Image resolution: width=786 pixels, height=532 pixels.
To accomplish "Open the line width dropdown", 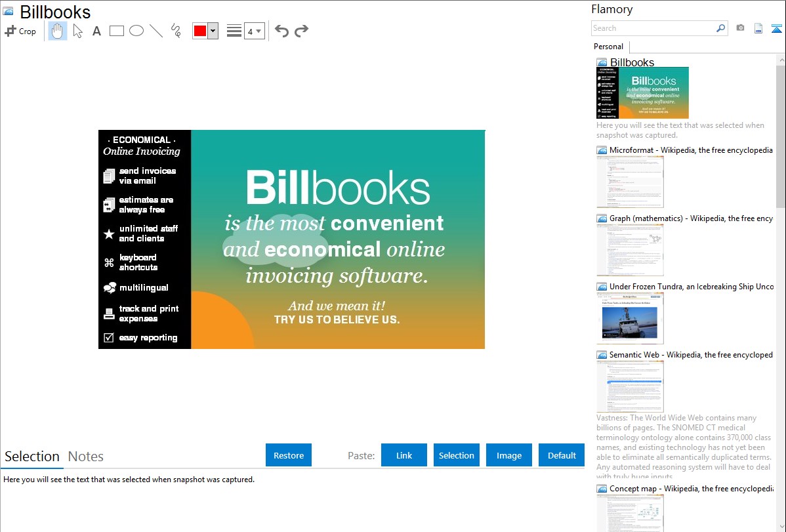I will (254, 31).
